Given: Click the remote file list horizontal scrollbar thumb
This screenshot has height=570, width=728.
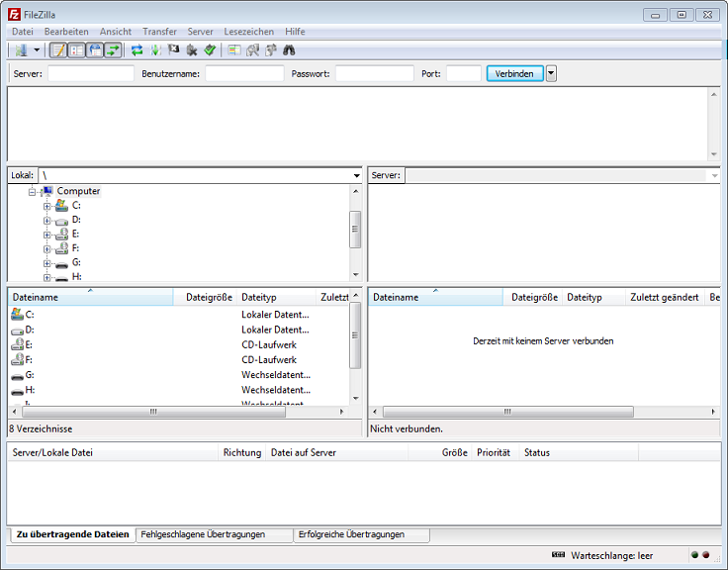Looking at the screenshot, I should coord(507,412).
